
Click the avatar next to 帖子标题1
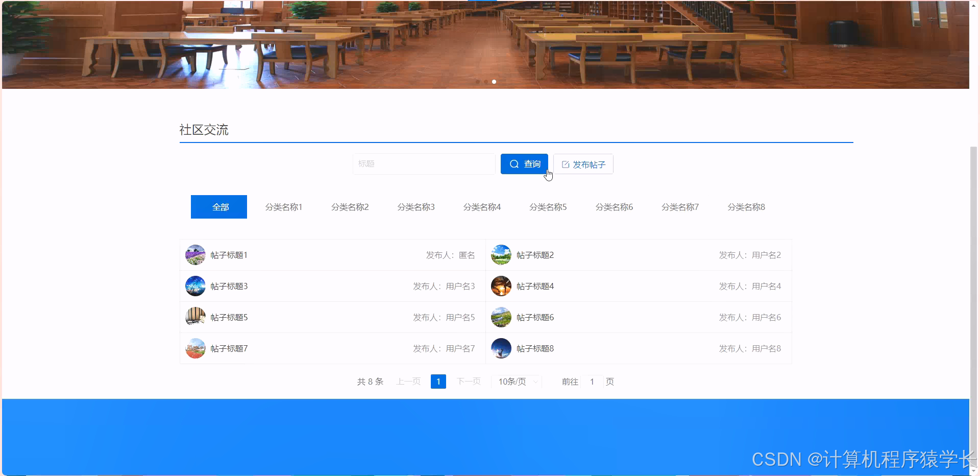point(195,255)
